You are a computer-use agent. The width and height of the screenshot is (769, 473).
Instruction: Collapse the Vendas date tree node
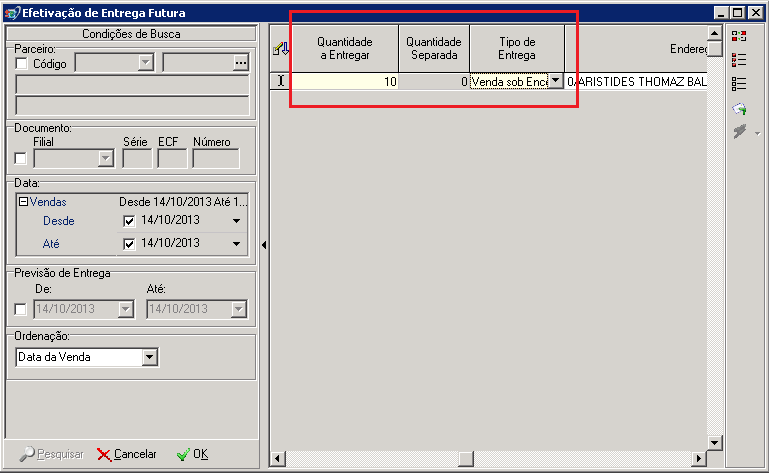[23, 202]
